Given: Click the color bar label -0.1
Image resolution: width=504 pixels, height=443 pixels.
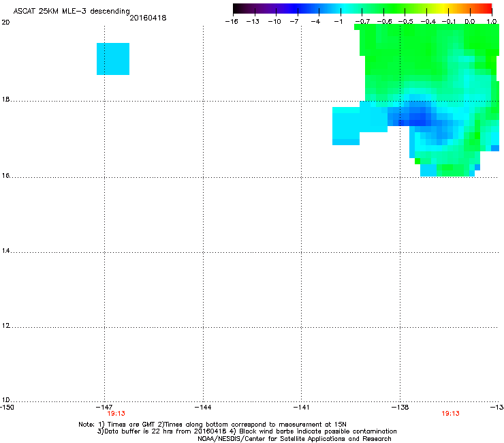Looking at the screenshot, I should (x=449, y=22).
